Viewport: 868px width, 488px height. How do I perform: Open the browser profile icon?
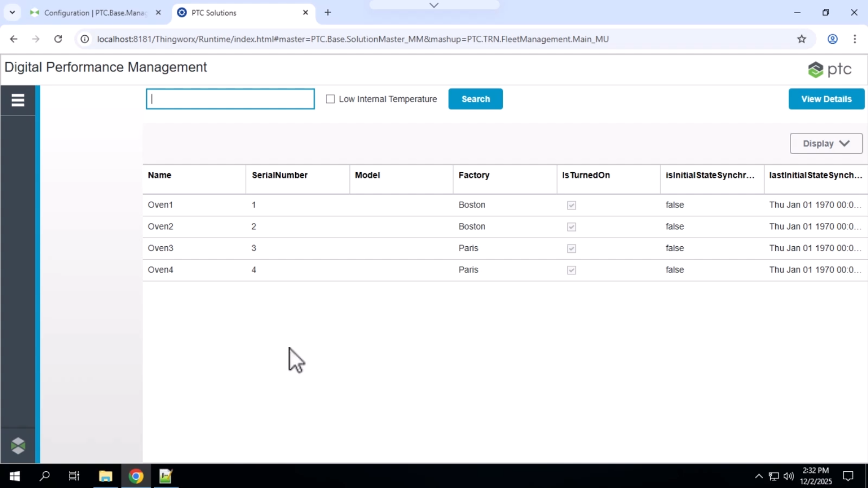[832, 39]
